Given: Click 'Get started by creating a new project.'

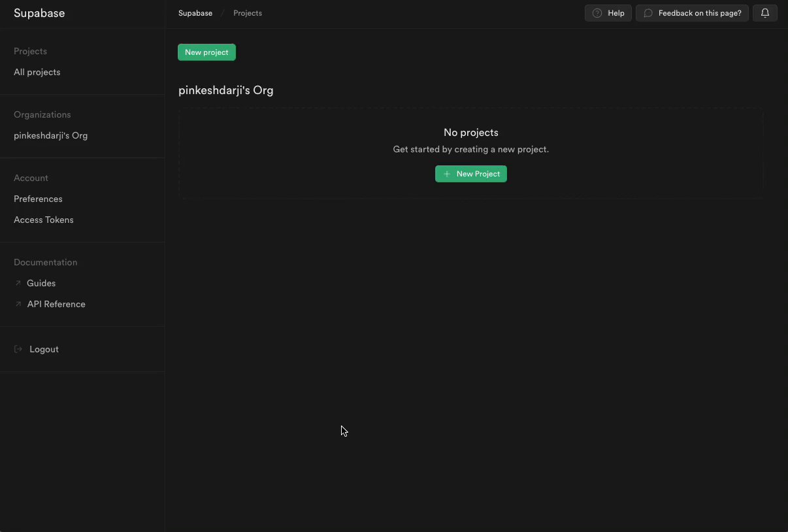Looking at the screenshot, I should click(x=471, y=149).
